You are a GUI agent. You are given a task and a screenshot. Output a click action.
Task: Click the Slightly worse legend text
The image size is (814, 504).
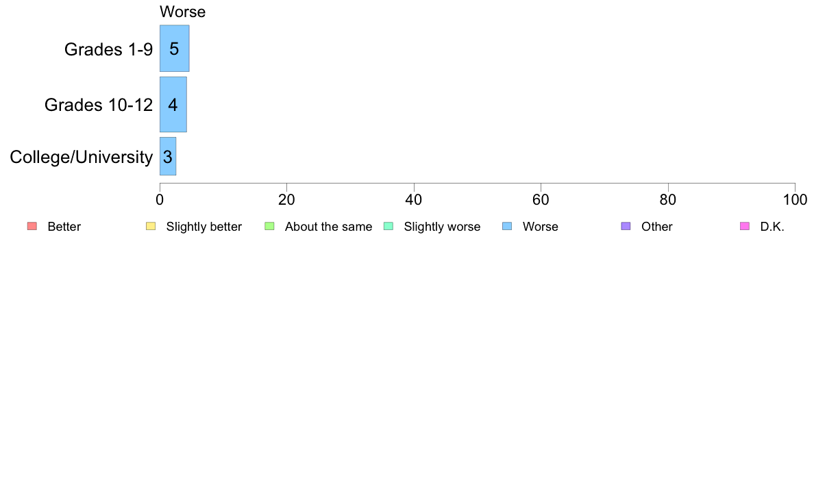tap(443, 227)
